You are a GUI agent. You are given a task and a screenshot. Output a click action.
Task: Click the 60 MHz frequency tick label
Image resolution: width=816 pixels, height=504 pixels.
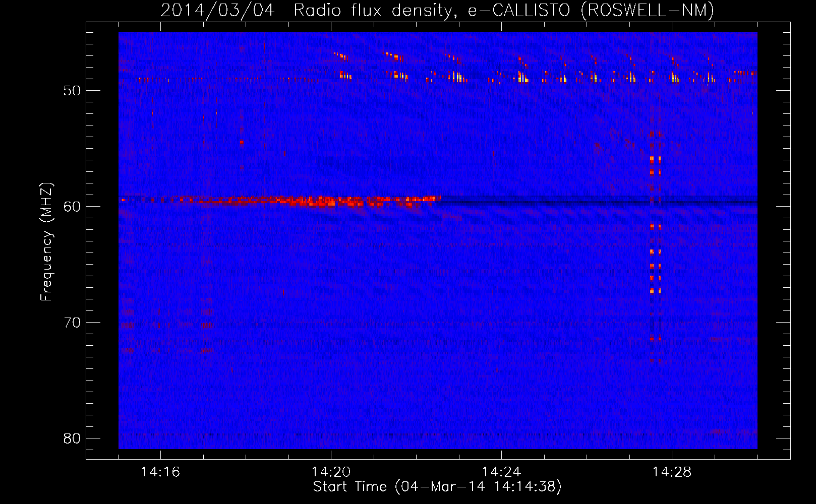pyautogui.click(x=72, y=207)
